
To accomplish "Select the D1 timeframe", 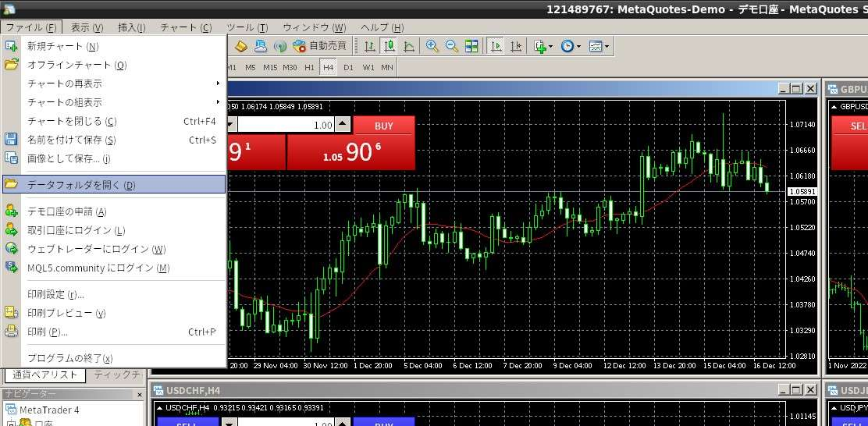I will tap(348, 68).
